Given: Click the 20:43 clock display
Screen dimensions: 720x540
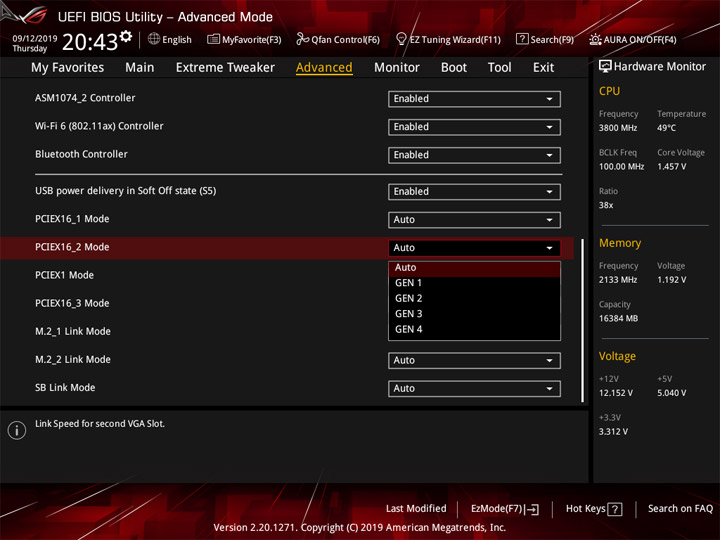Looking at the screenshot, I should [x=90, y=42].
